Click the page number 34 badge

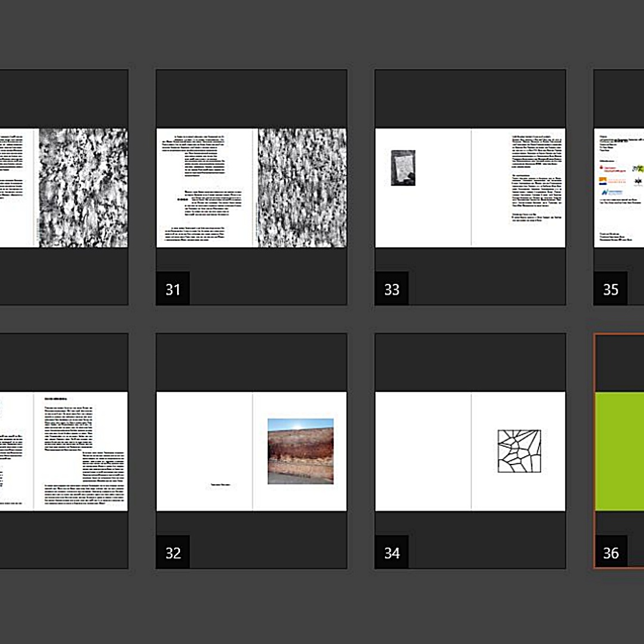pyautogui.click(x=392, y=553)
